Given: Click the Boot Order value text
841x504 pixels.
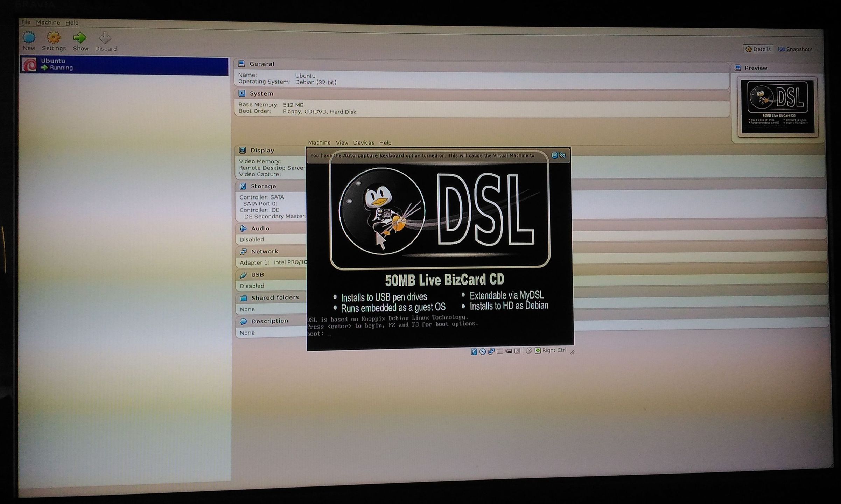Looking at the screenshot, I should [320, 112].
